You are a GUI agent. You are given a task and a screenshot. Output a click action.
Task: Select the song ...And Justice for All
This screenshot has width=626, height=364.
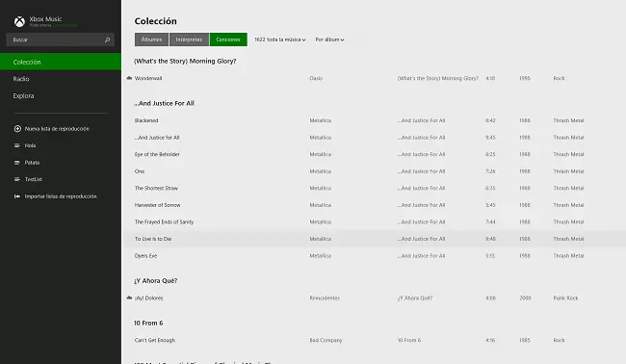(x=157, y=138)
